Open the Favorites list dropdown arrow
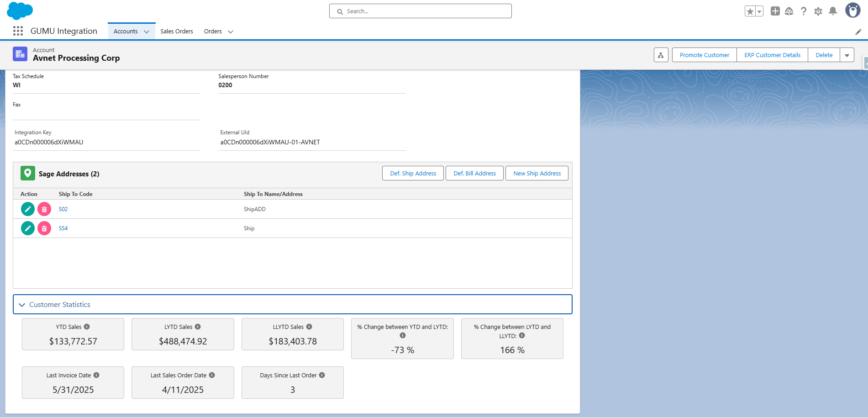This screenshot has width=868, height=418. click(759, 11)
